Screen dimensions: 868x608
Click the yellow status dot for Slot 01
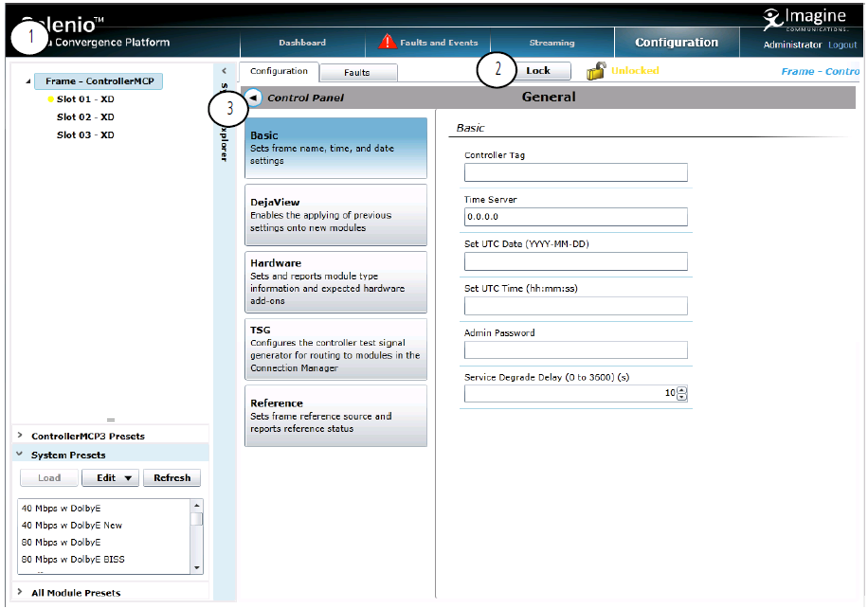point(51,99)
